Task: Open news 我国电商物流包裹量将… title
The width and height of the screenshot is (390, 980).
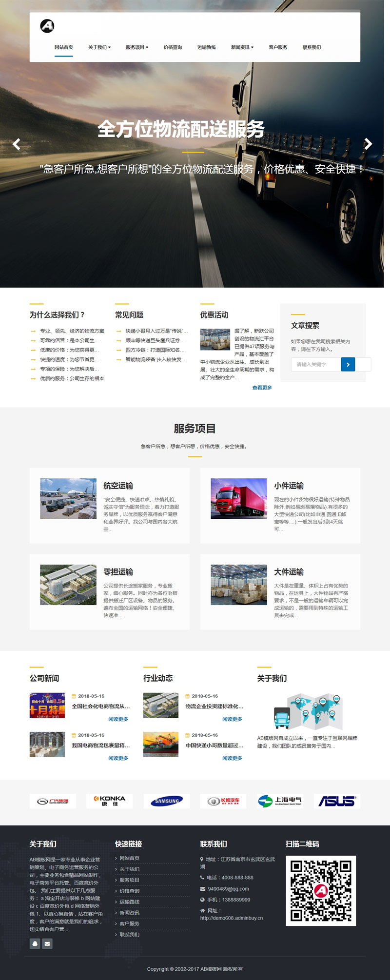Action: [101, 745]
